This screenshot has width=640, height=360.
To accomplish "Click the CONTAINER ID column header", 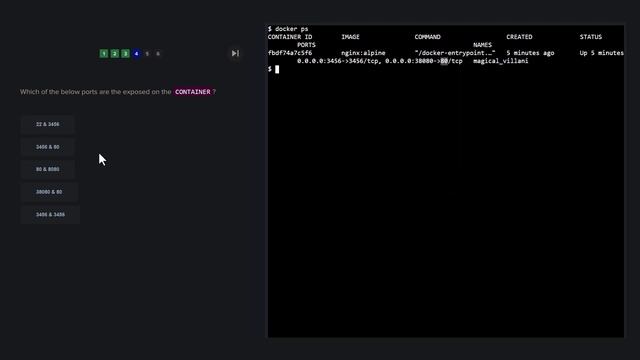I will pyautogui.click(x=290, y=37).
